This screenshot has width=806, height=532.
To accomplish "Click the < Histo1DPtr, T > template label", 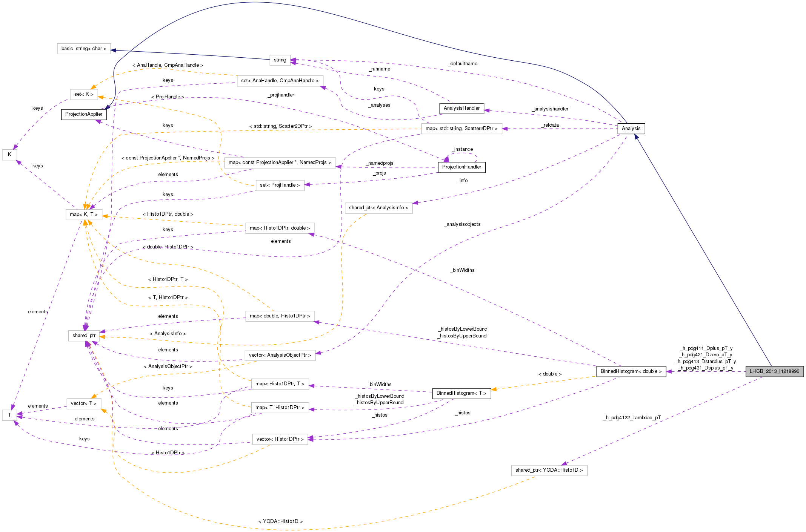I will (168, 279).
